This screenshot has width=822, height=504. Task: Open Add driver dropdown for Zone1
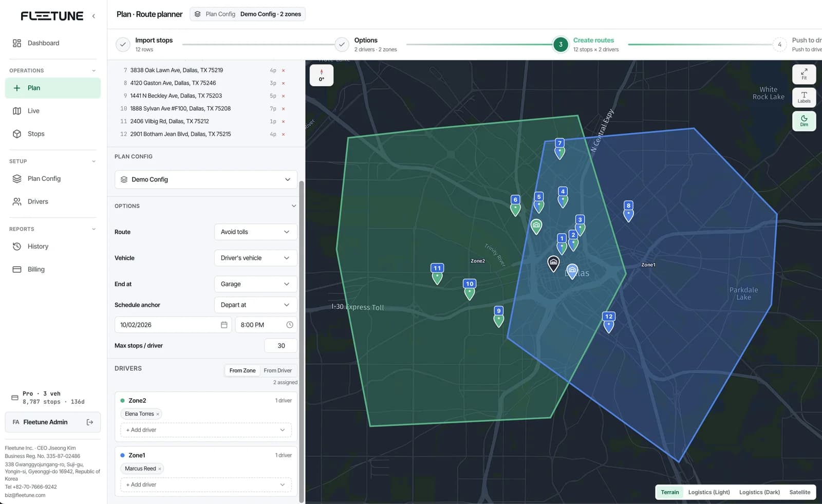(206, 484)
